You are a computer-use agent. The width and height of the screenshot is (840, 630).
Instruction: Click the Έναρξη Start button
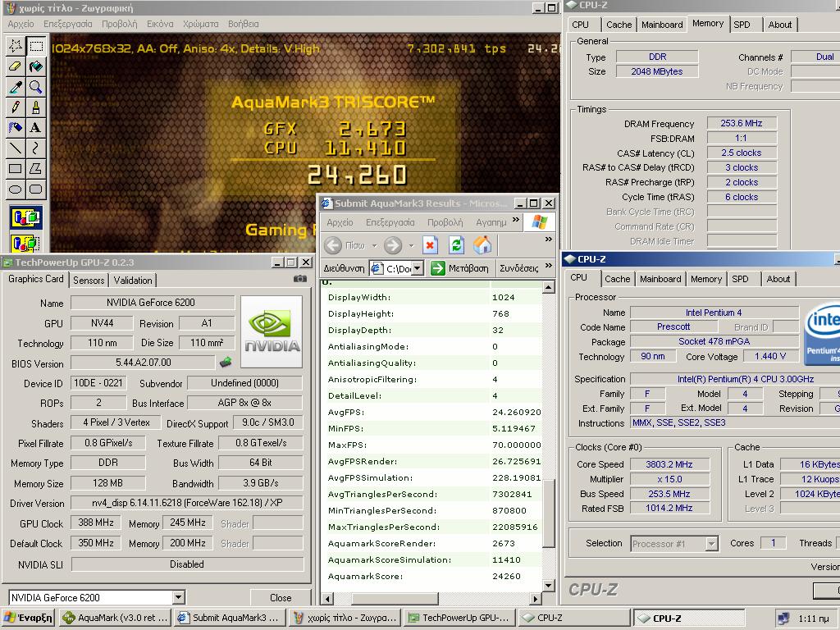(x=27, y=618)
